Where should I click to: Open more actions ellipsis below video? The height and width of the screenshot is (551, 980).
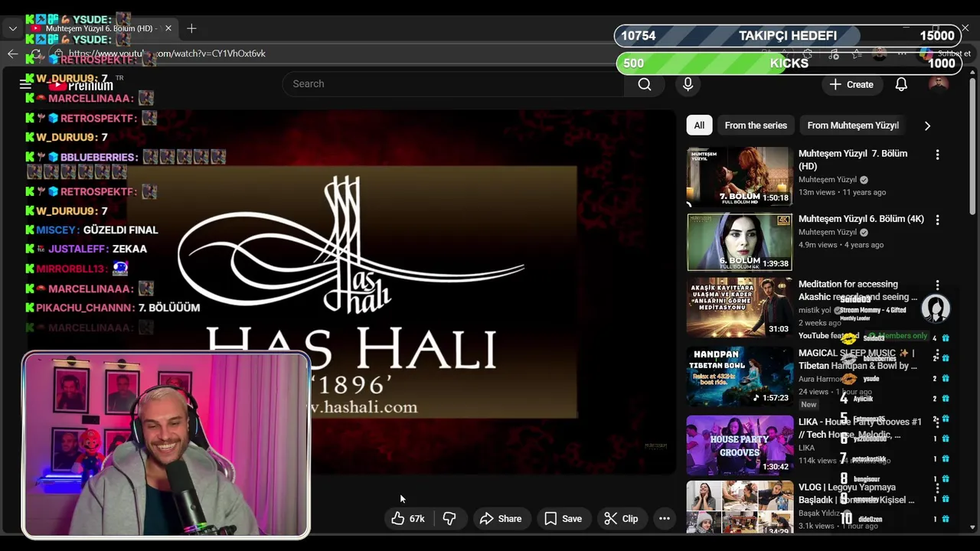[665, 519]
